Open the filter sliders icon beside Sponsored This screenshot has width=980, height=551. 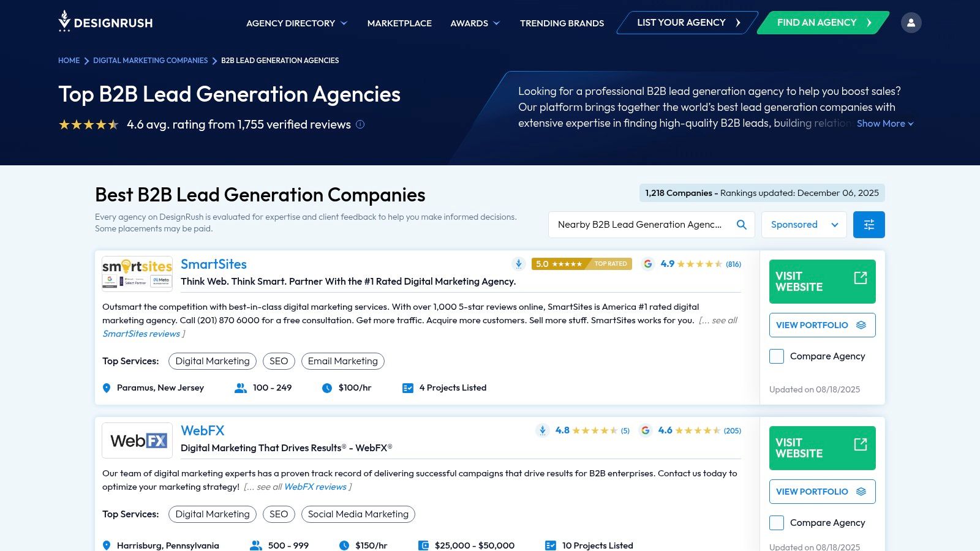(869, 224)
